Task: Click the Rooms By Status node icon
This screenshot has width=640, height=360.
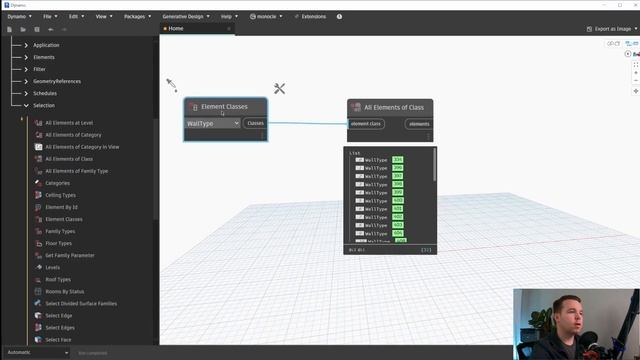Action: (38, 291)
